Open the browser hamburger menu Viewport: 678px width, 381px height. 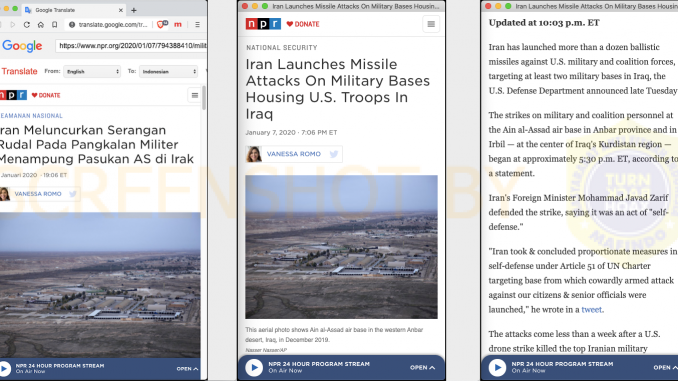click(197, 25)
